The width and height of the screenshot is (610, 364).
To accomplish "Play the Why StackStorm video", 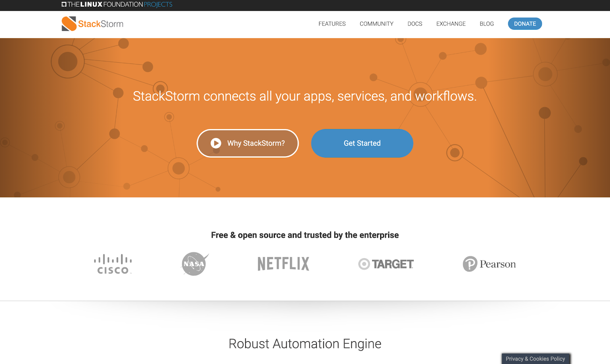I will coord(247,143).
